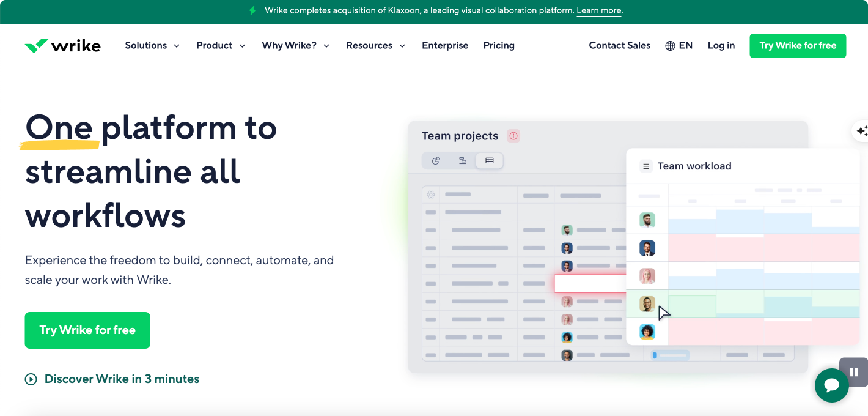Select the EN language option
The height and width of the screenshot is (416, 868).
tap(686, 45)
